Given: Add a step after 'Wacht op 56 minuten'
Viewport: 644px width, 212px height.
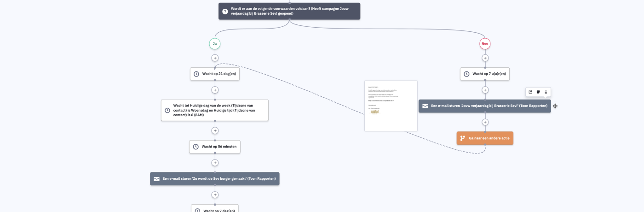Looking at the screenshot, I should (215, 163).
